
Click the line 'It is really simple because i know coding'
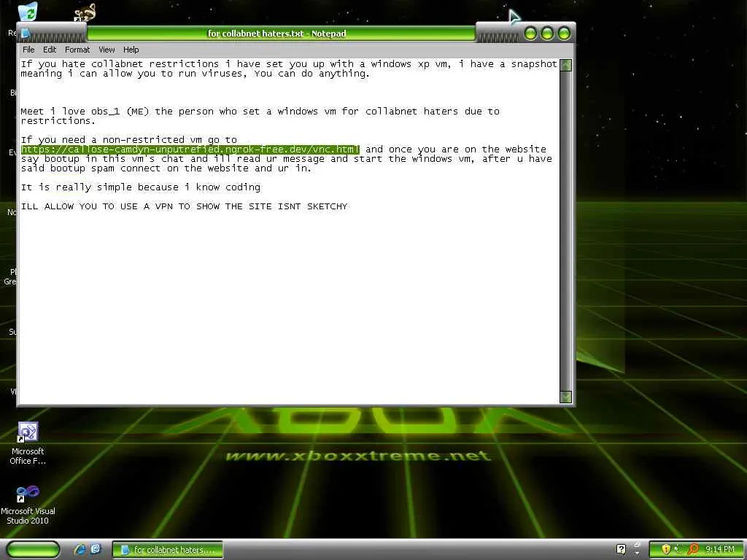(x=141, y=187)
